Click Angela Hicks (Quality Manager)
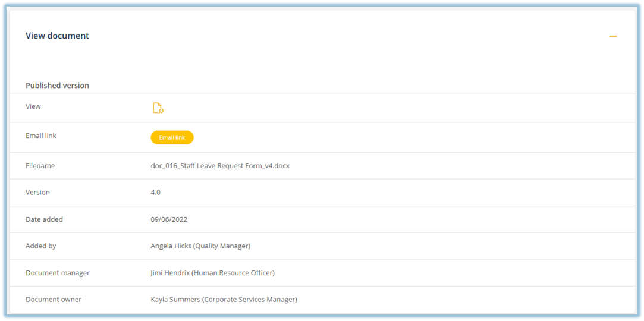The width and height of the screenshot is (644, 321). [x=200, y=246]
